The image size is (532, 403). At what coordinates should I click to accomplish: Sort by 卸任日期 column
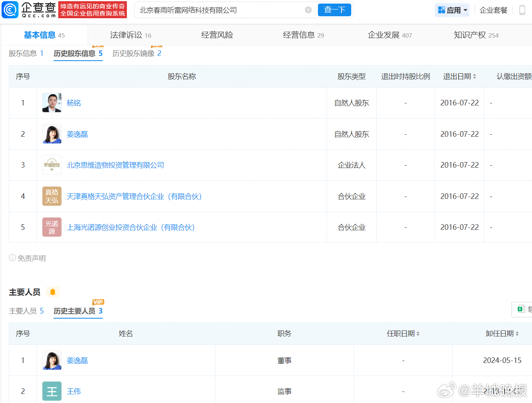(517, 334)
